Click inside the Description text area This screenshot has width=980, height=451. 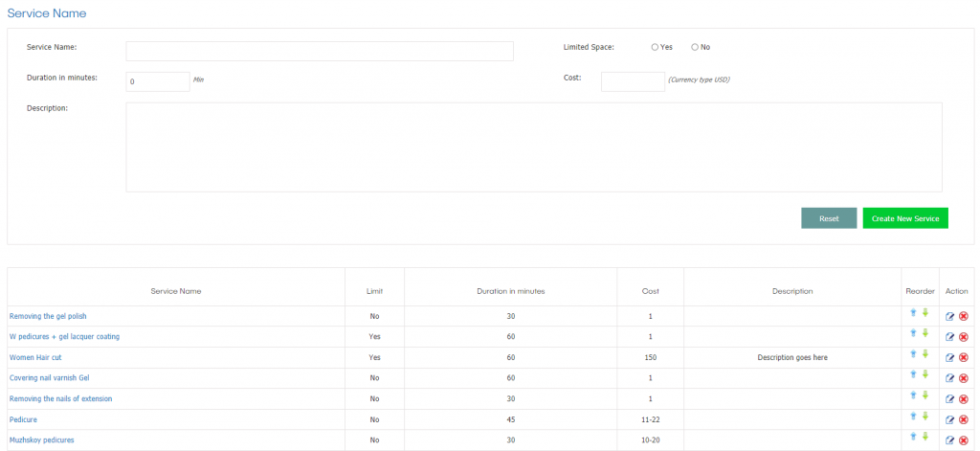(x=534, y=147)
